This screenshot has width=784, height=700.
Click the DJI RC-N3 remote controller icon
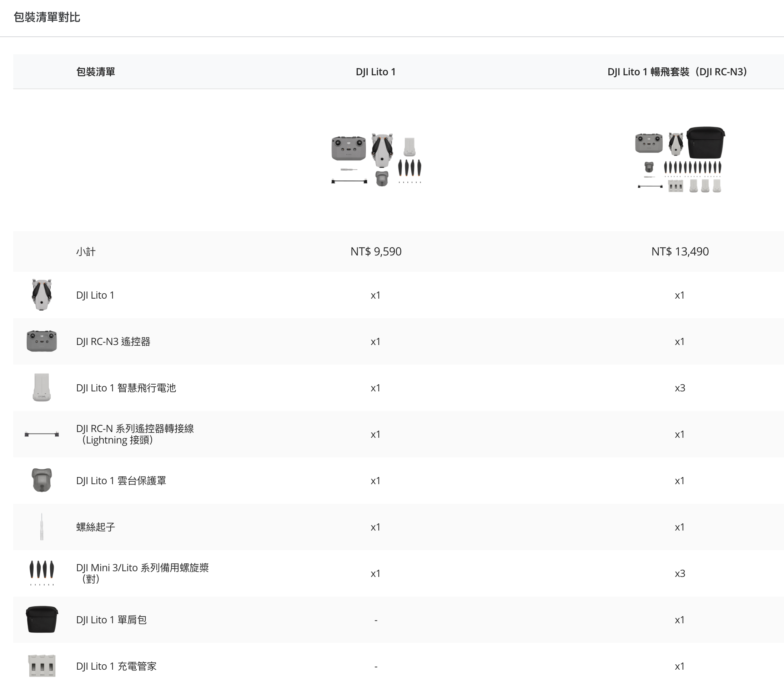pyautogui.click(x=41, y=341)
